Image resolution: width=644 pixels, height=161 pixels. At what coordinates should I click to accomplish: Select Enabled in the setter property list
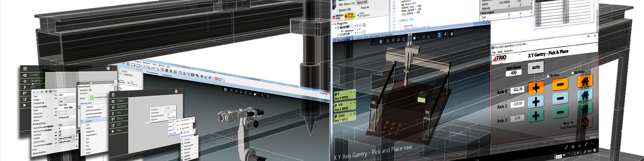click(x=89, y=121)
